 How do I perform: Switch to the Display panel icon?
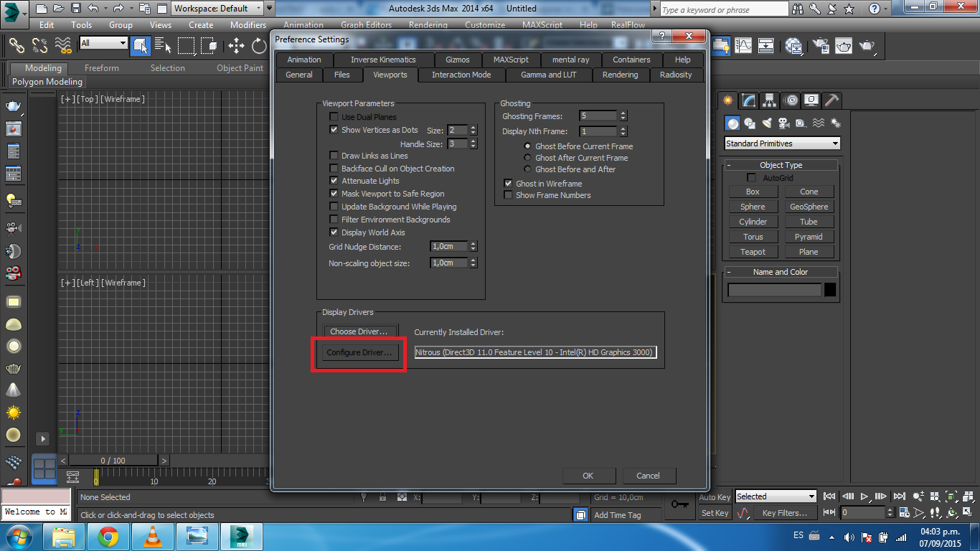[811, 100]
